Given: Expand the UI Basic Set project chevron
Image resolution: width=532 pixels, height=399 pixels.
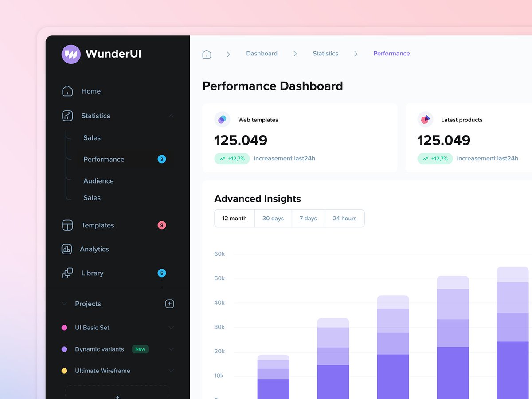Looking at the screenshot, I should 171,328.
